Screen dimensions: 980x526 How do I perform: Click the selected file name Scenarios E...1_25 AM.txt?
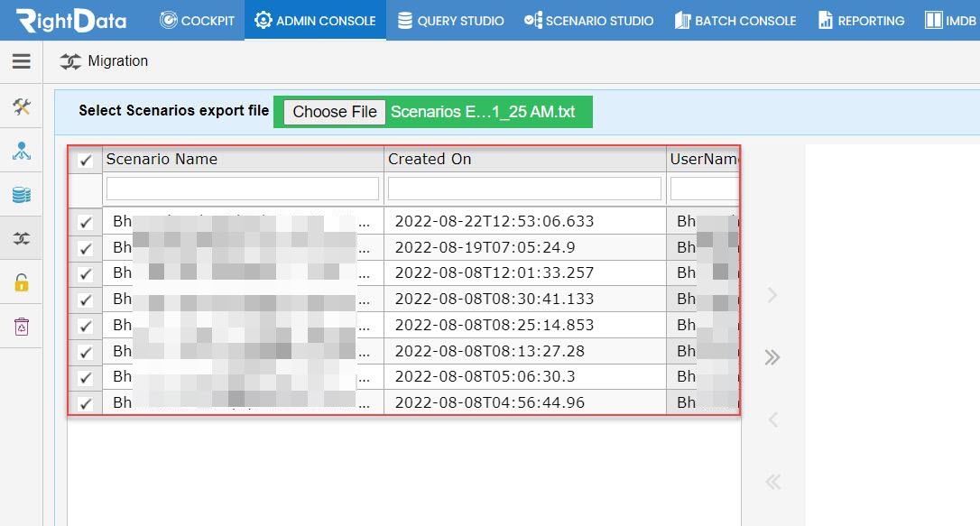click(x=483, y=112)
